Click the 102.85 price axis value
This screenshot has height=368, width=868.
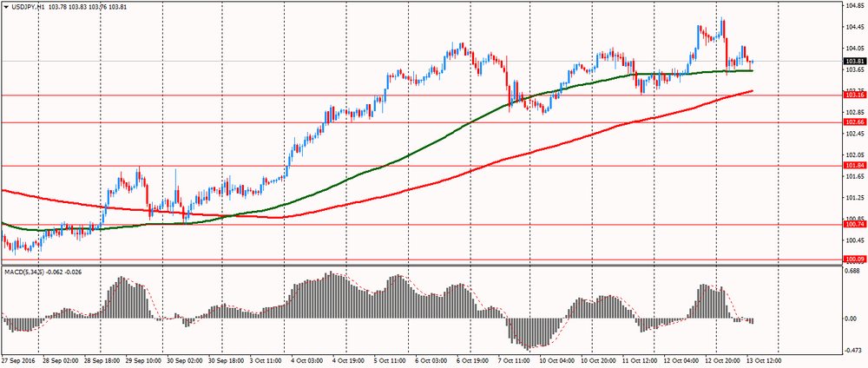point(854,113)
